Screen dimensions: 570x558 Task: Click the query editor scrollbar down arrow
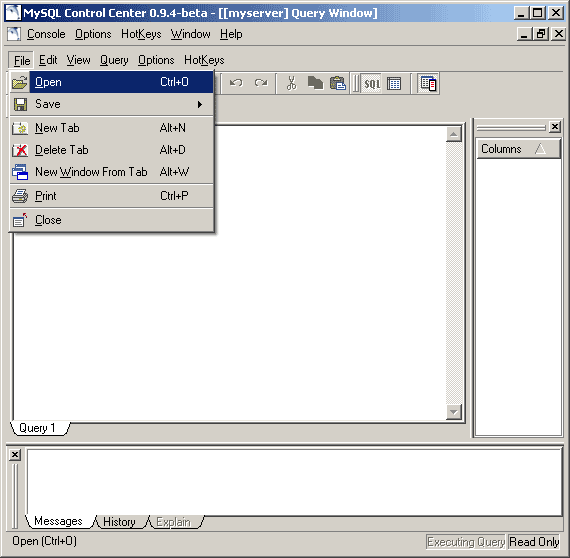coord(454,412)
